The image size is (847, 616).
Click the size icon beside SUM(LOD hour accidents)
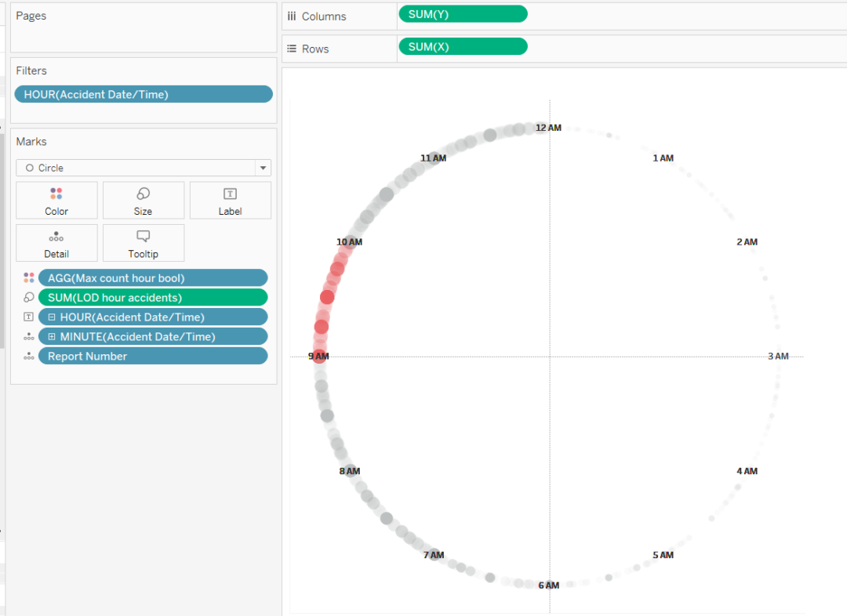pyautogui.click(x=28, y=297)
